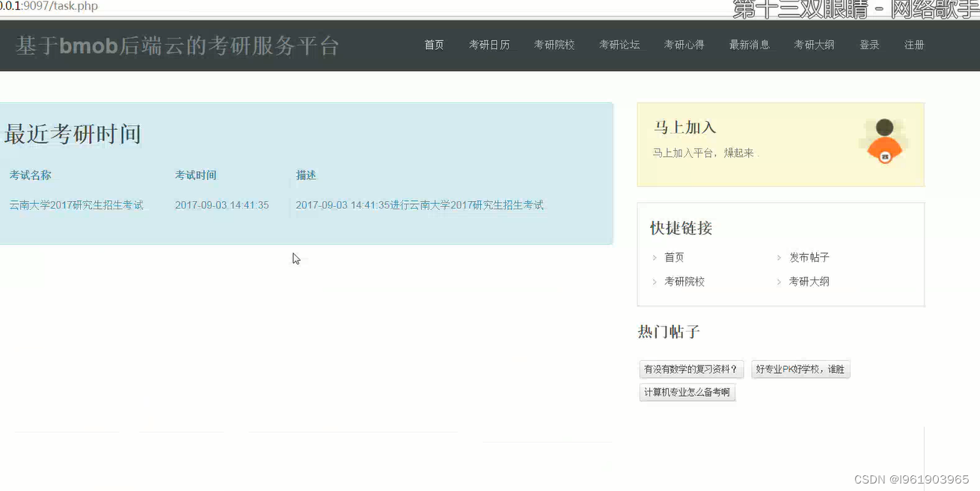Open post tag 计算机专业怎么备考啊

coord(687,392)
